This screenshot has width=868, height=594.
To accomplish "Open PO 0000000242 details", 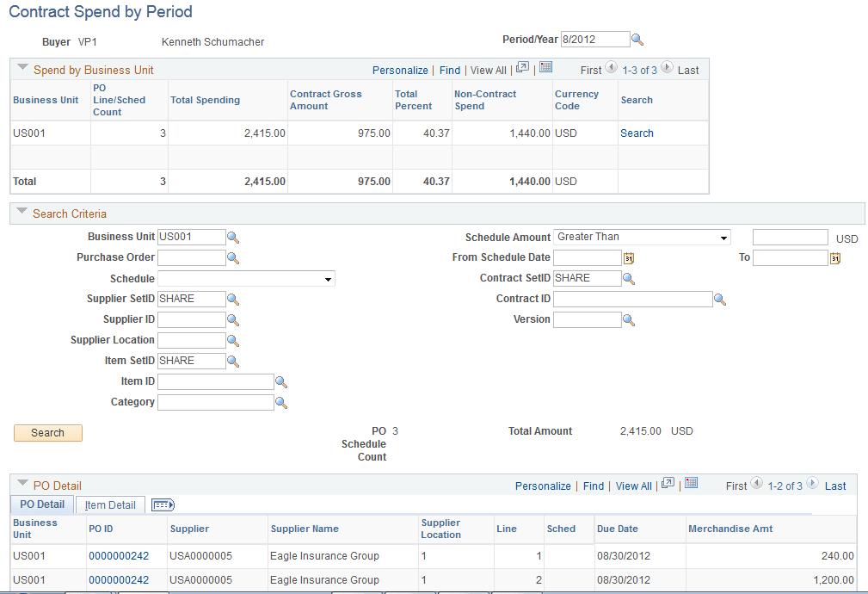I will point(118,555).
